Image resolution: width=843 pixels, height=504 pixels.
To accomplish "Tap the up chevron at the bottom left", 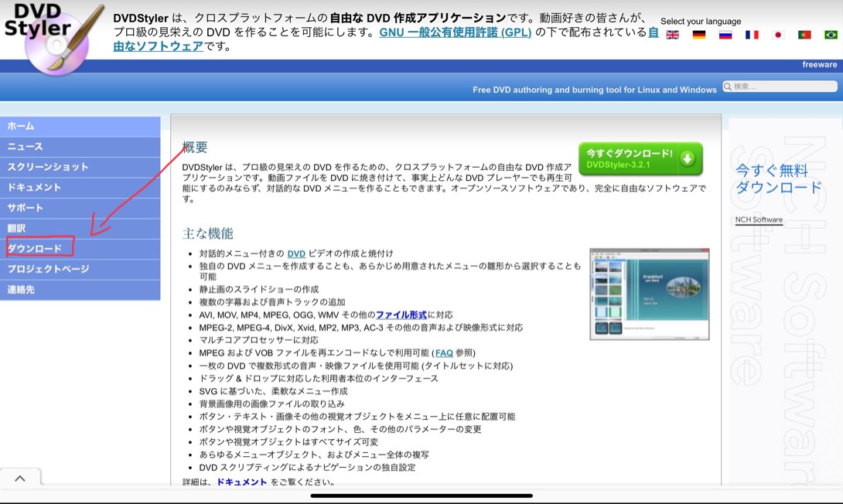I will tap(20, 478).
